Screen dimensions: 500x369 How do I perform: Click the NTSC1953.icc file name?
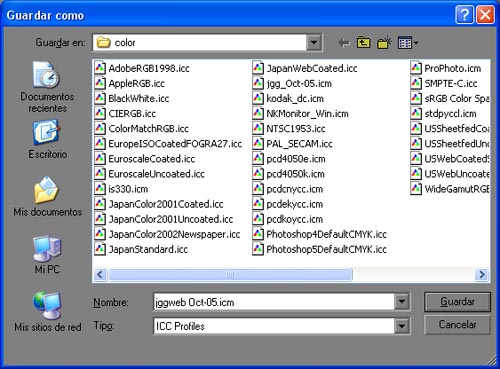[x=296, y=129]
